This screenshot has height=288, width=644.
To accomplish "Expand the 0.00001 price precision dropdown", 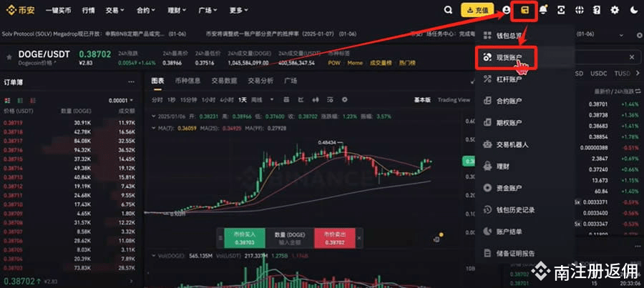I will pyautogui.click(x=121, y=101).
